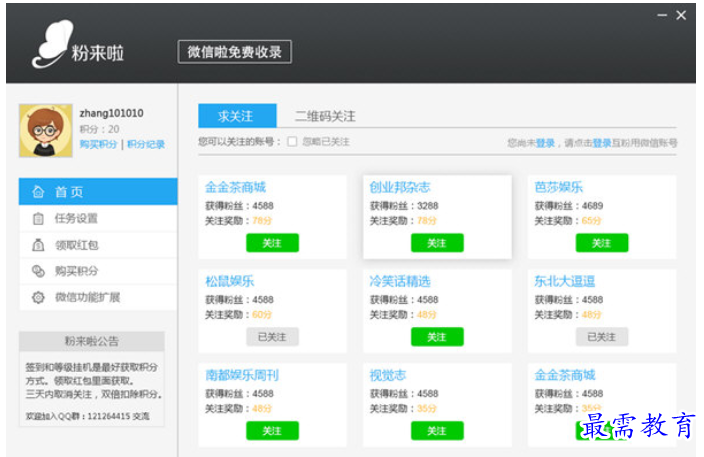704x457 pixels.
Task: Toggle the 忽略已关注 checkbox
Action: (292, 142)
